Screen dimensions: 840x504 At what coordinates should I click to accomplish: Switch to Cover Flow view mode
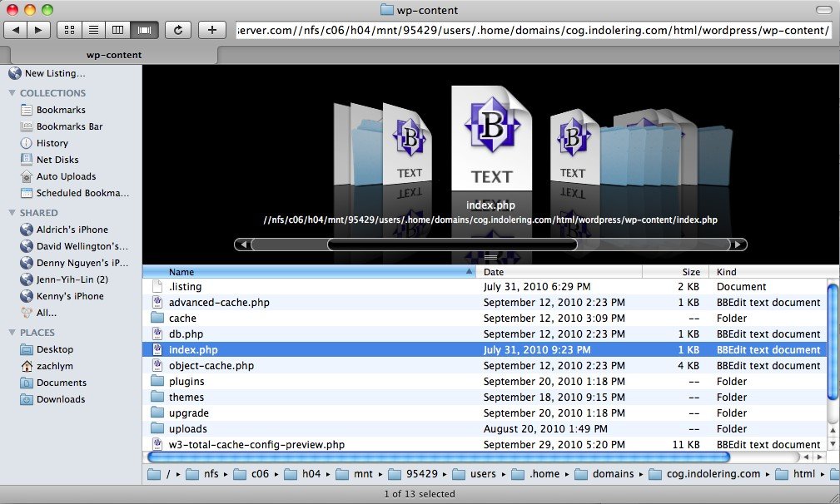(x=144, y=30)
